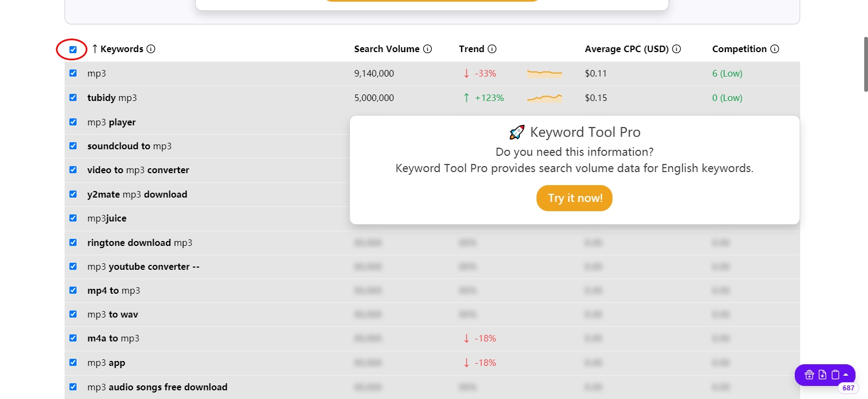Uncheck the 'mp3 player' checkbox
This screenshot has width=868, height=399.
(73, 122)
